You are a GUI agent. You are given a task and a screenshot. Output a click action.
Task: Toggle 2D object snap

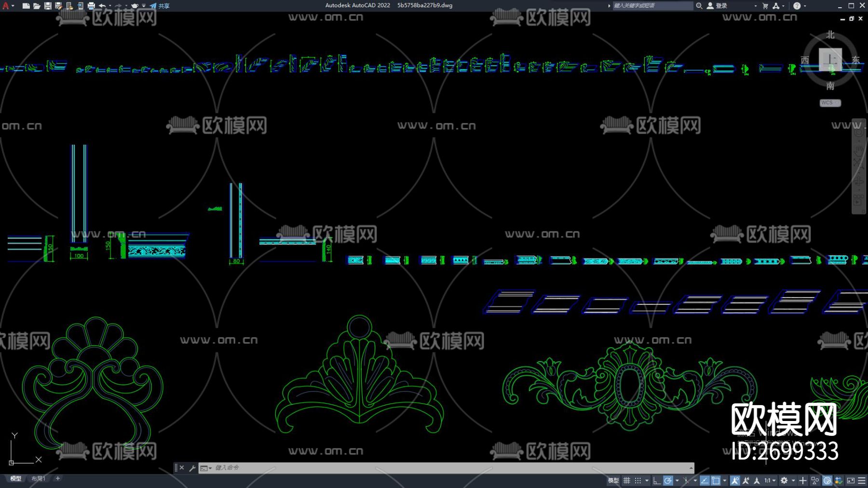click(x=716, y=480)
